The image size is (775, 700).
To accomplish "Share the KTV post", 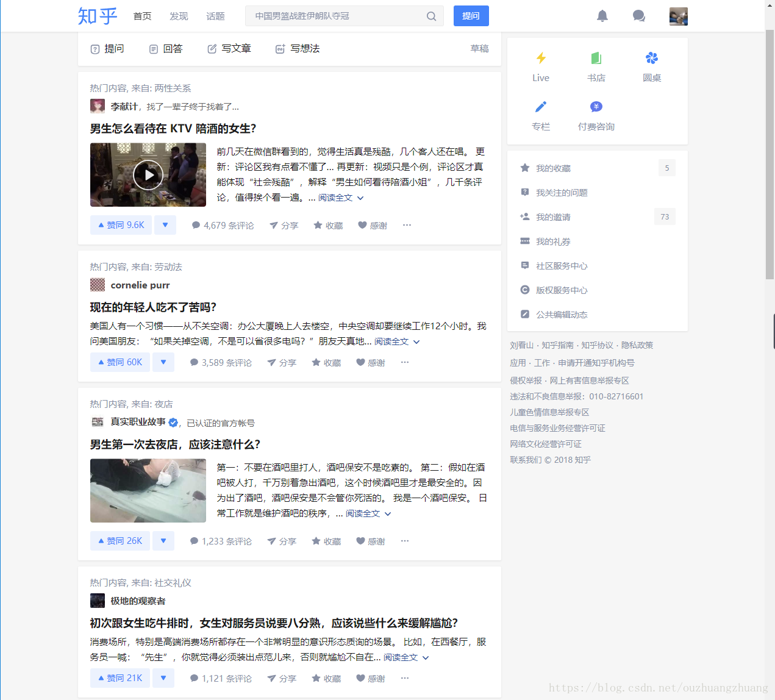I will 284,226.
